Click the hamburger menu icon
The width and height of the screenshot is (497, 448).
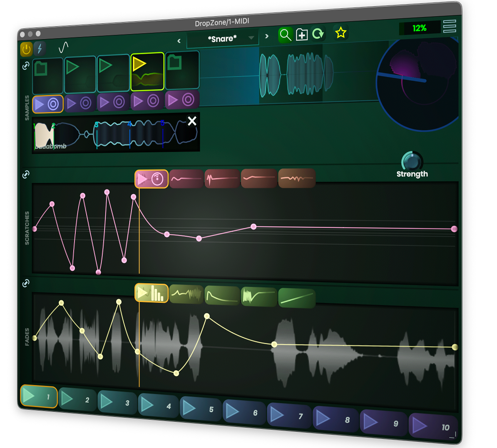click(450, 26)
